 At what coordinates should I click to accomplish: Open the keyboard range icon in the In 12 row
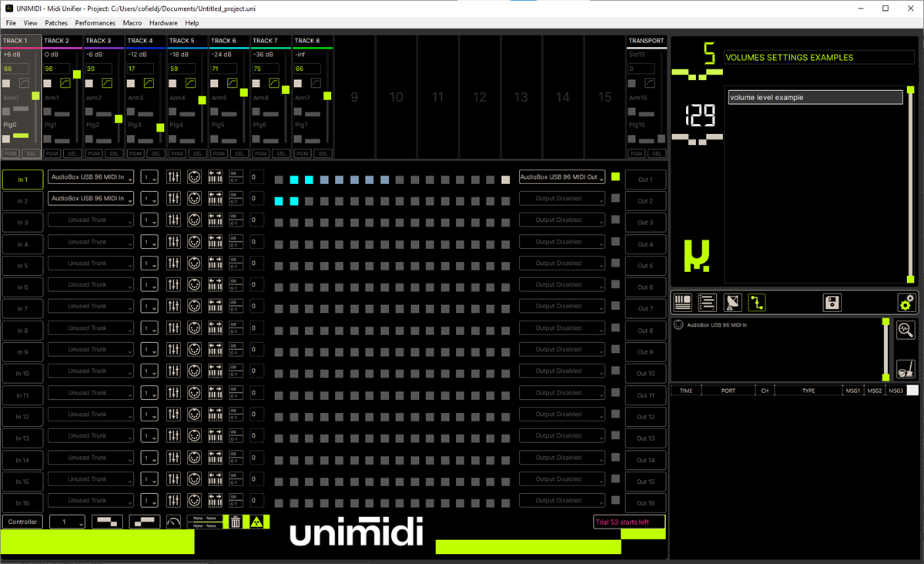point(215,414)
